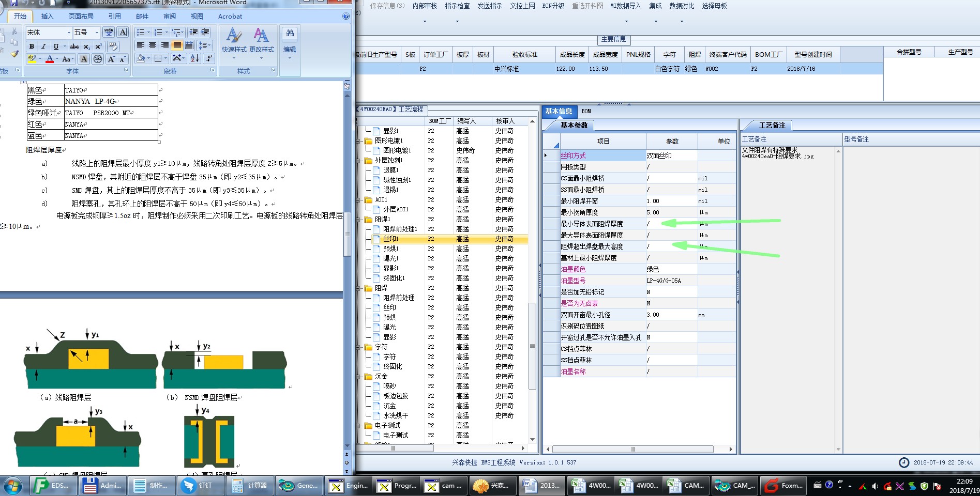This screenshot has width=980, height=496.
Task: Click the 数据对比 toolbar button
Action: point(682,6)
